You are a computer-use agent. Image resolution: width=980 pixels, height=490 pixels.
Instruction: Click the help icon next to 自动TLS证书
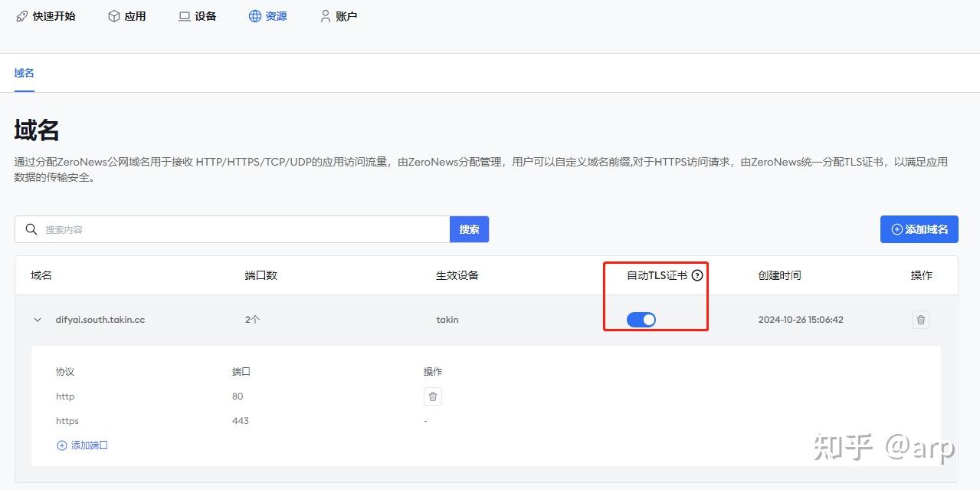697,275
